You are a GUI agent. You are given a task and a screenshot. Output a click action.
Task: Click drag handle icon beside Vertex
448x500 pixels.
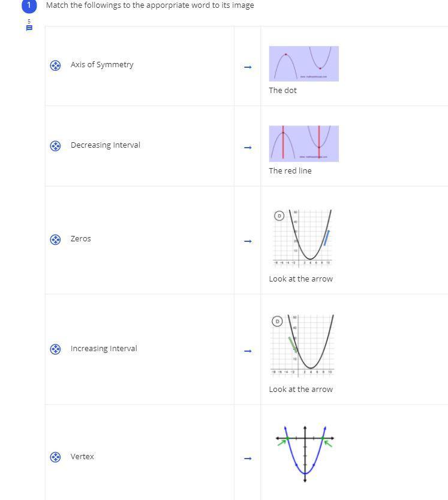tap(55, 457)
